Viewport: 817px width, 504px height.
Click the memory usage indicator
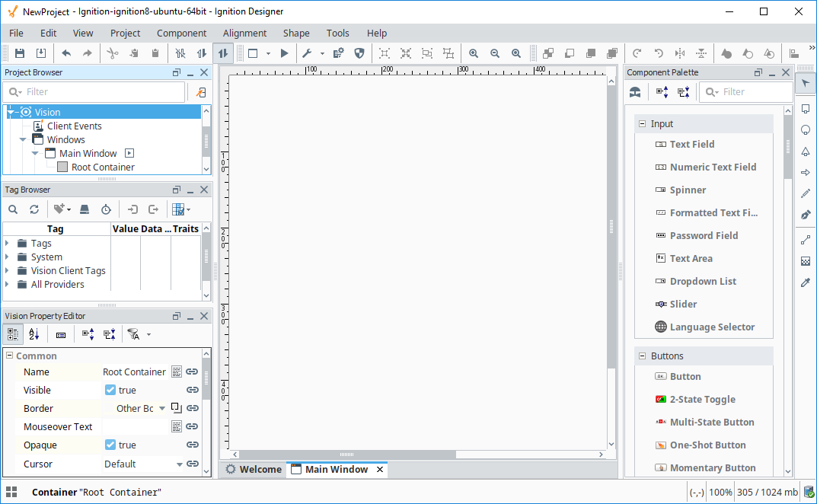pos(767,492)
